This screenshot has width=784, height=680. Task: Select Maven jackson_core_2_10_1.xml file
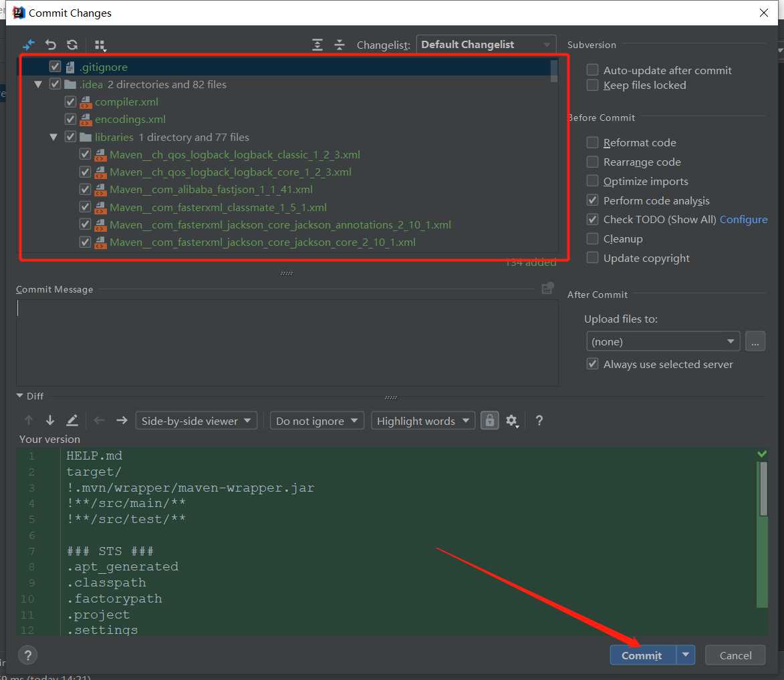coord(263,242)
